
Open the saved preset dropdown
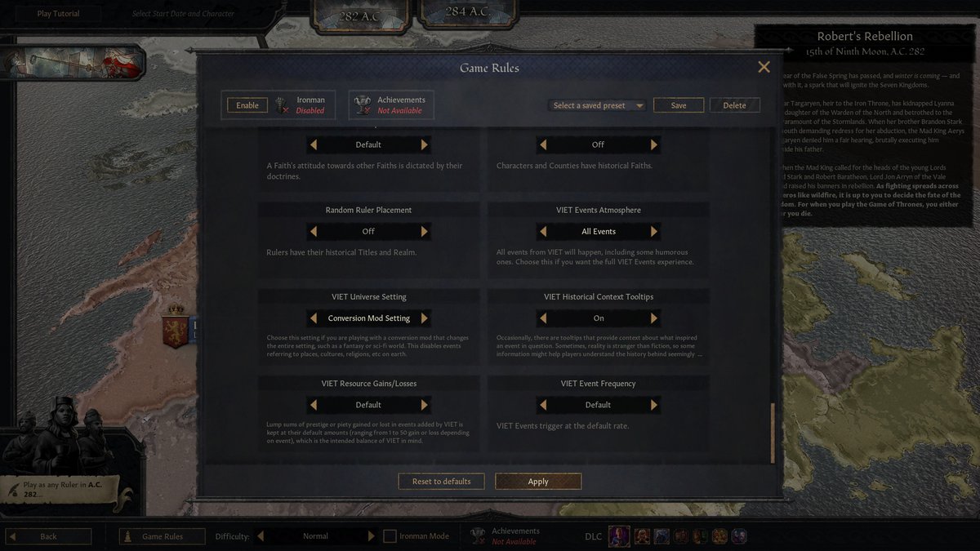click(599, 105)
